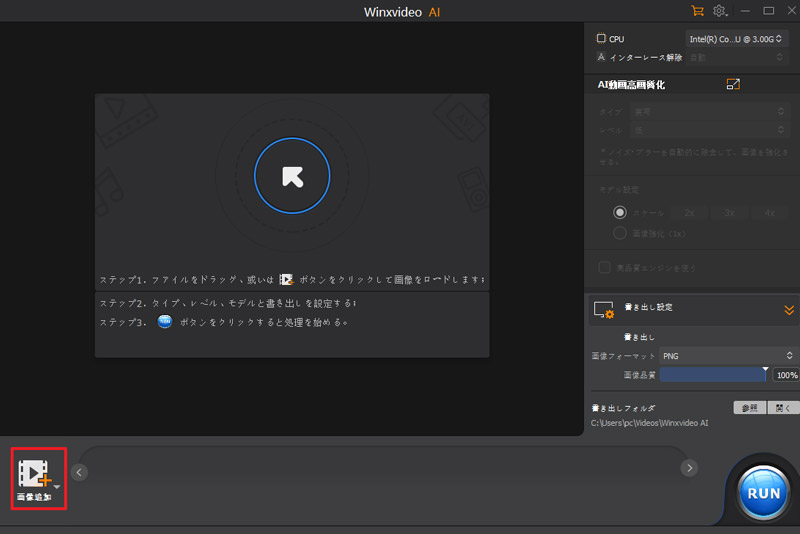Screen dimensions: 800x534
Task: Open the Intel(R) processor dropdown
Action: (x=736, y=39)
